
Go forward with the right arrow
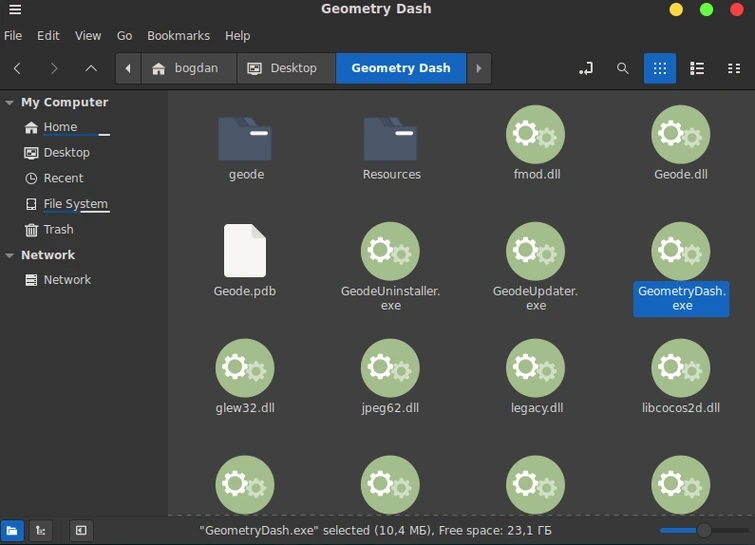(54, 68)
